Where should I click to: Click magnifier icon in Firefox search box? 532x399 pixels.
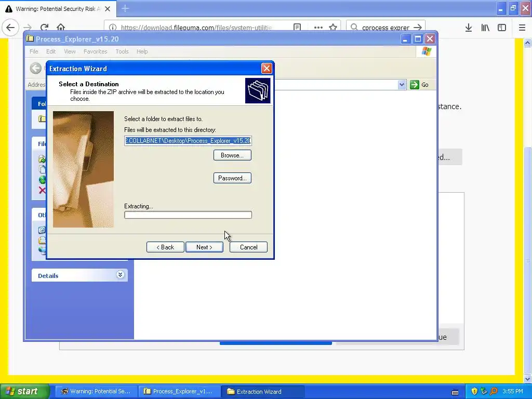click(x=354, y=28)
